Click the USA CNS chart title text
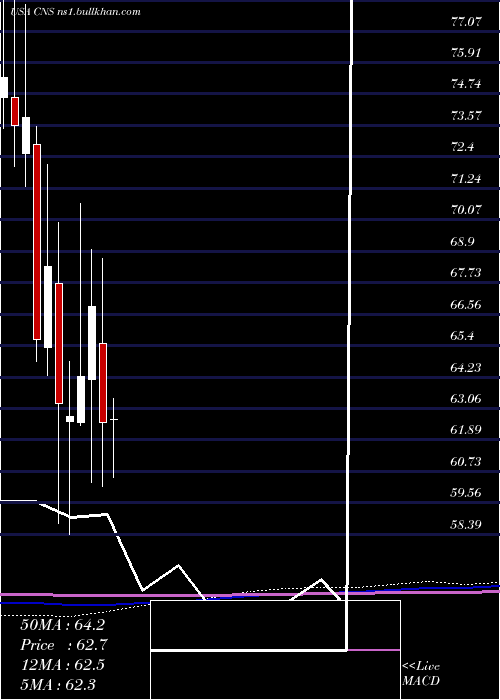 75,11
